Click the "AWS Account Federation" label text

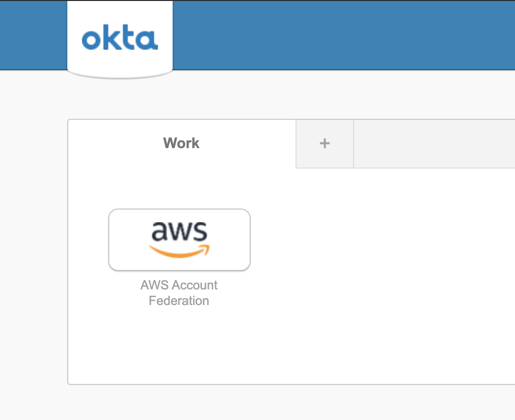coord(179,293)
